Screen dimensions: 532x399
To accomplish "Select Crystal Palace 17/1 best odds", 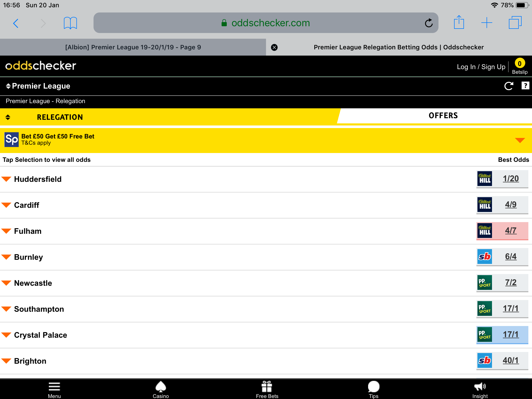I will (511, 335).
